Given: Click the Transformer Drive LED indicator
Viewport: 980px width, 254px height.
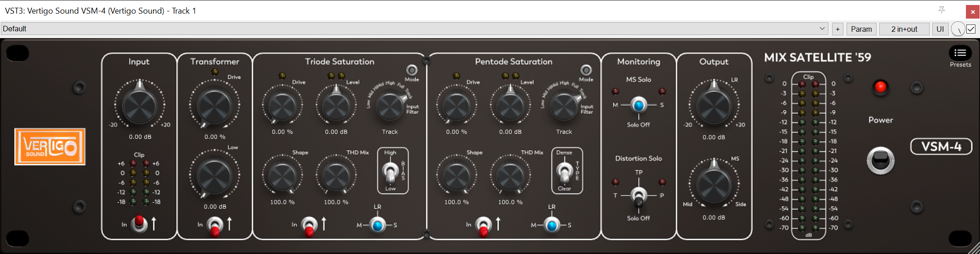Looking at the screenshot, I should [215, 72].
